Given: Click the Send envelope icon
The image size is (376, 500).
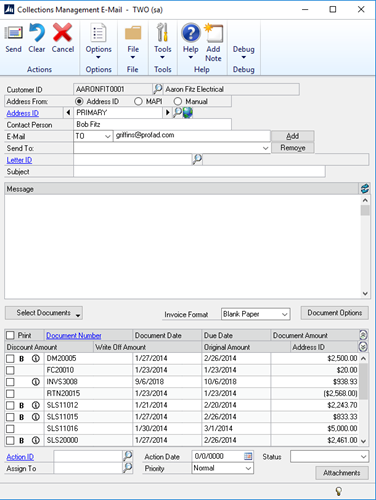Looking at the screenshot, I should tap(13, 33).
